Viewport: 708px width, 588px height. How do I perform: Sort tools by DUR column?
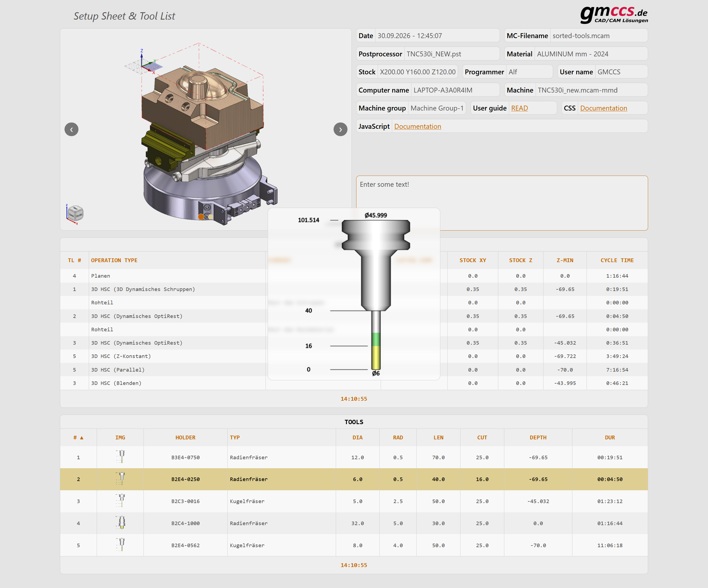pos(610,437)
